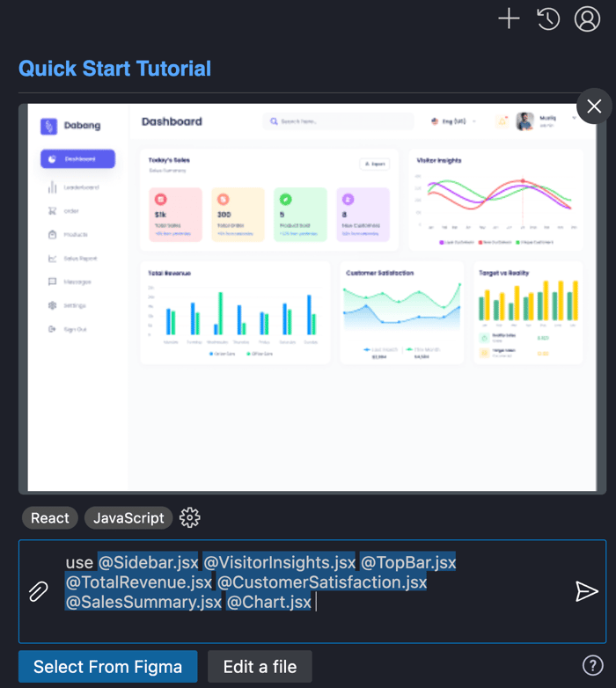Open the help question mark icon
616x688 pixels.
point(593,665)
